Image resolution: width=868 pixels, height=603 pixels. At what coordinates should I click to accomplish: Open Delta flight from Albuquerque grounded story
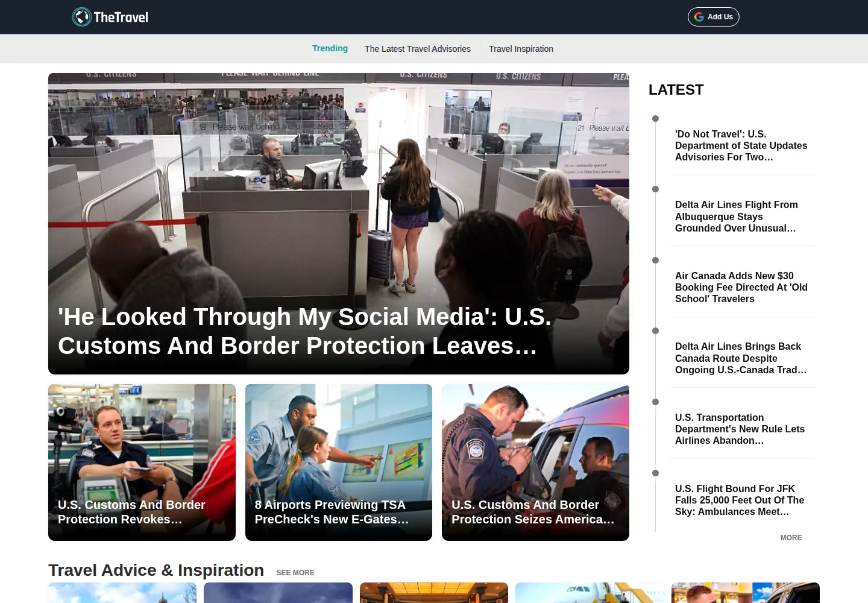(737, 216)
